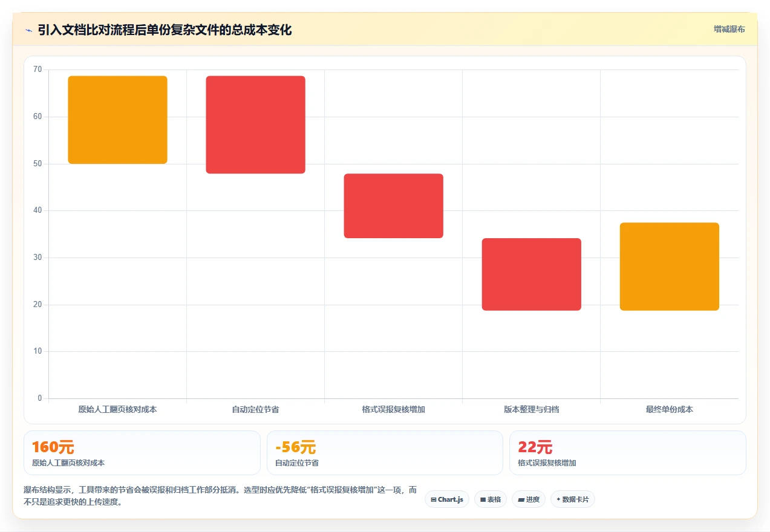Click the 进度 tag chip

(529, 499)
